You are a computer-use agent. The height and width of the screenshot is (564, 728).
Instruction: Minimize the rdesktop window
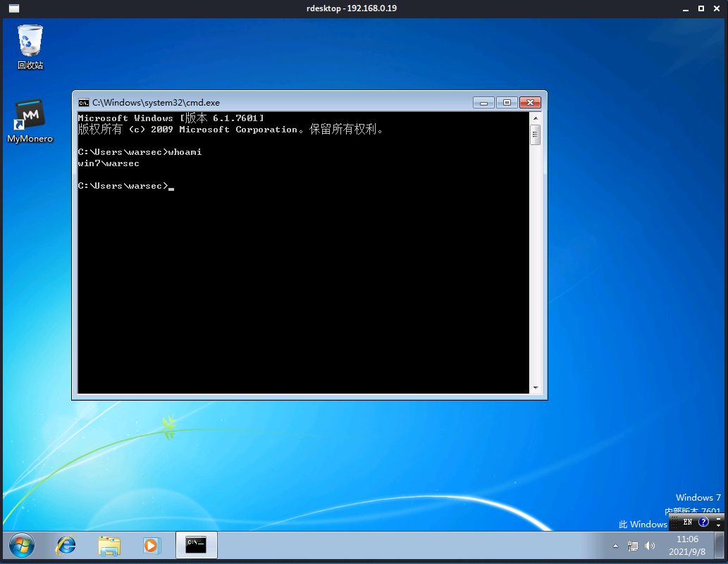[x=686, y=8]
